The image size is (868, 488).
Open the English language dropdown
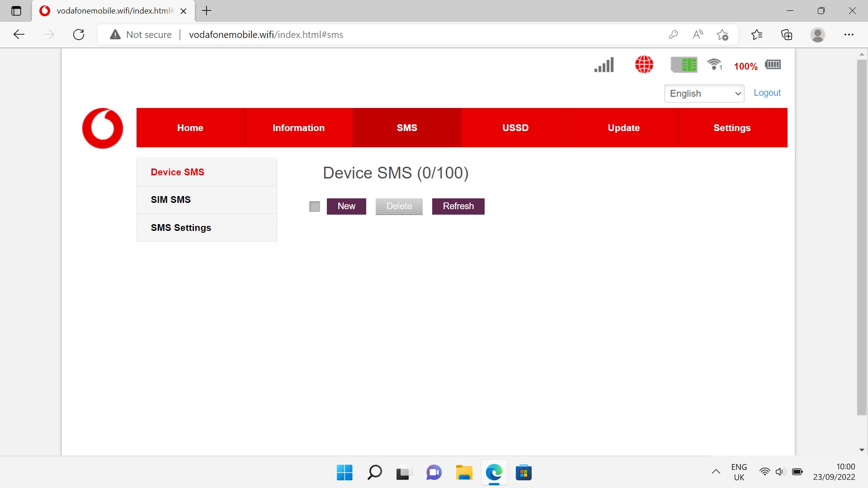(x=703, y=94)
